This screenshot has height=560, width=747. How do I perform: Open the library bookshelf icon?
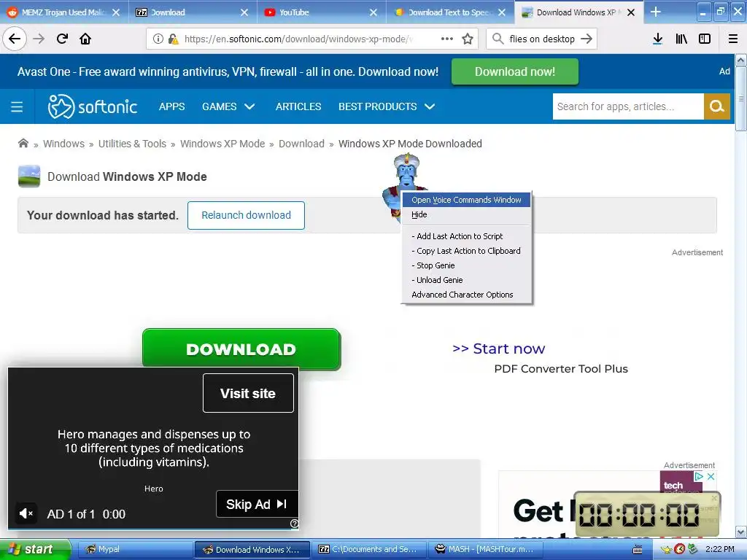pyautogui.click(x=681, y=39)
